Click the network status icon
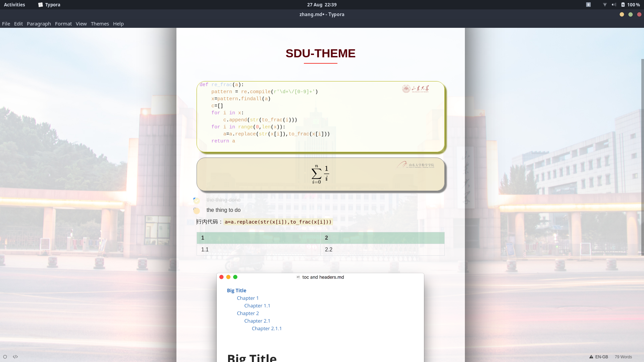 click(605, 5)
